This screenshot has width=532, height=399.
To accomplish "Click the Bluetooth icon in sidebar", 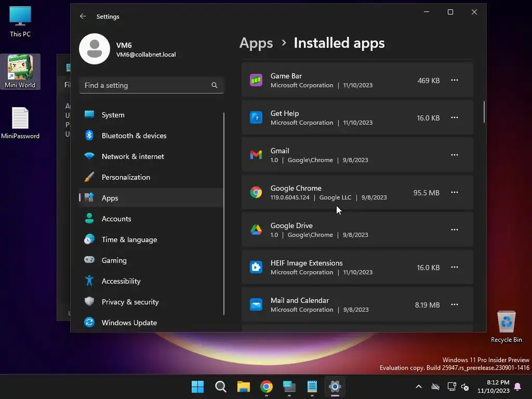I will pos(89,135).
